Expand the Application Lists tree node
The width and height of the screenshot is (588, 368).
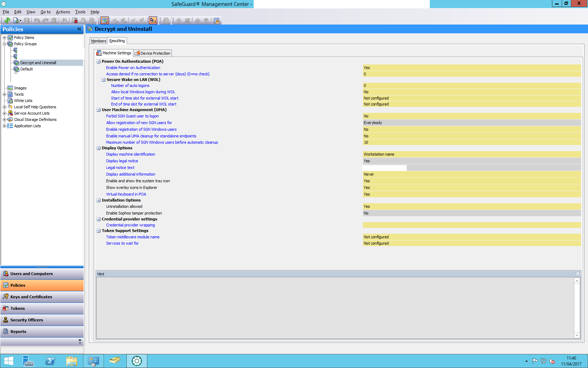click(x=5, y=126)
